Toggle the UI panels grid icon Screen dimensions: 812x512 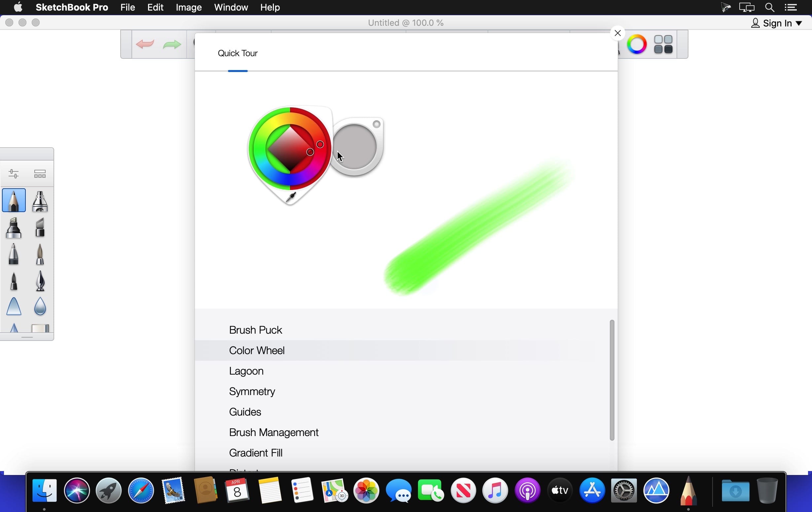tap(663, 44)
